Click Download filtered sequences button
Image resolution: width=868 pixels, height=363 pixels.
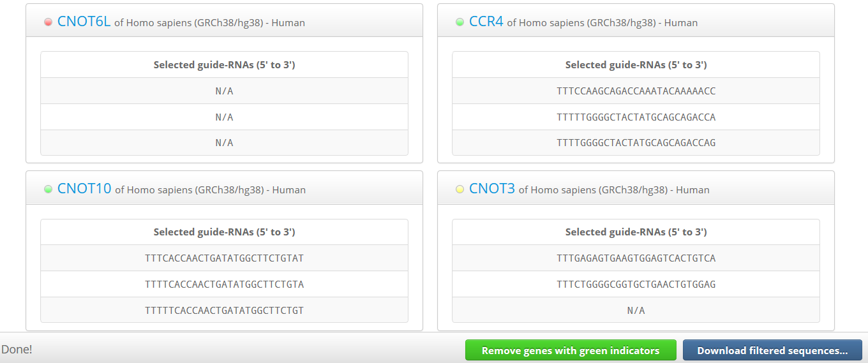772,350
